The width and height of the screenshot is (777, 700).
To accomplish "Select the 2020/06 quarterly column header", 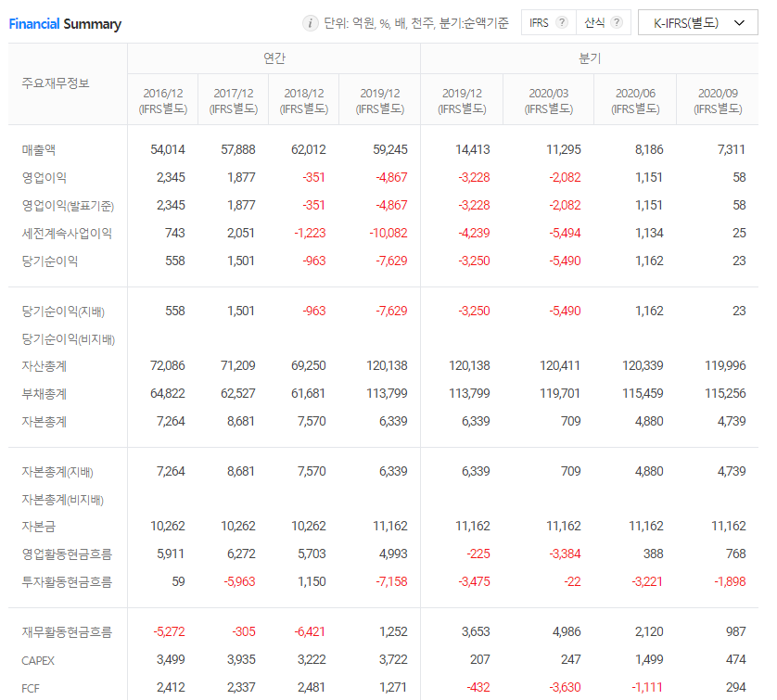I will [x=635, y=100].
